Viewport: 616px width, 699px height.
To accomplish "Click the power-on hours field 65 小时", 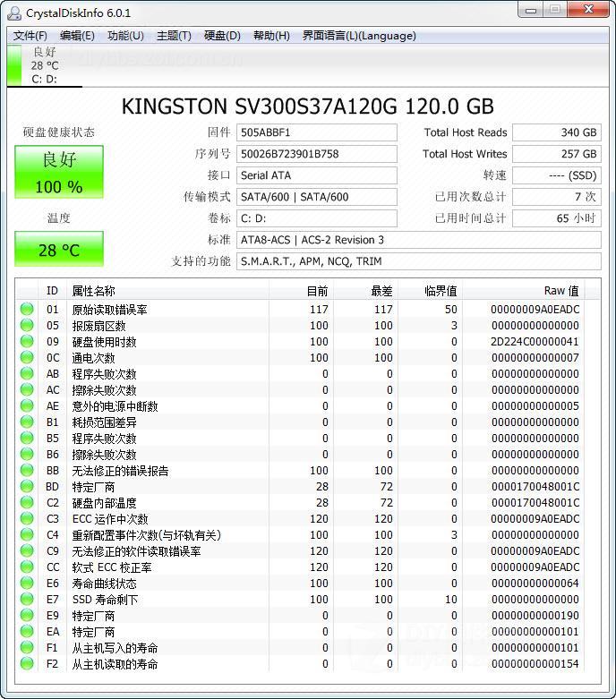I will click(557, 218).
